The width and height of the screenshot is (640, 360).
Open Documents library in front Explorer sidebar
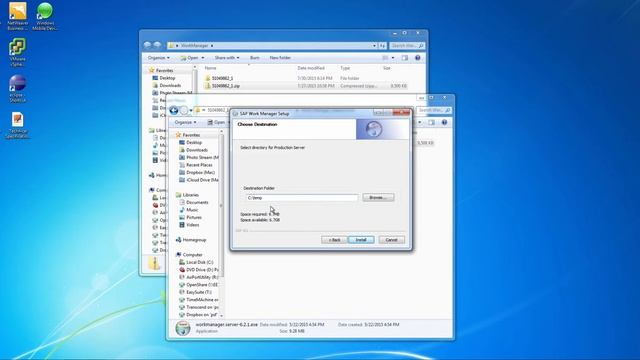pos(193,202)
